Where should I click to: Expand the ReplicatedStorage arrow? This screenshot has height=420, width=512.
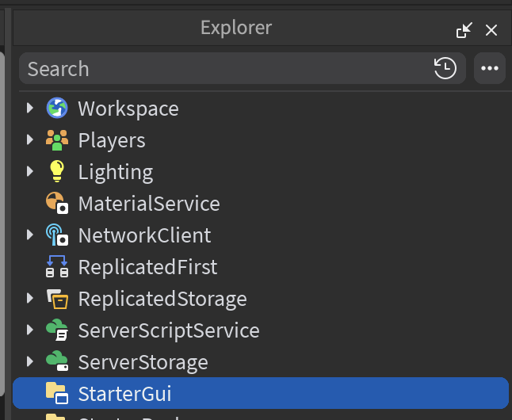point(30,299)
